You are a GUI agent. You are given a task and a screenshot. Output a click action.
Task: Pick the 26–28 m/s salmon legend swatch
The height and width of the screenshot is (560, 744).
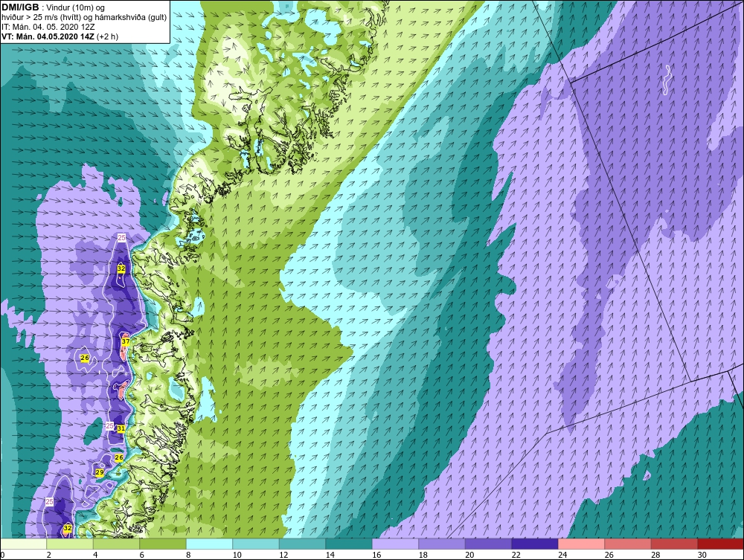pyautogui.click(x=628, y=544)
